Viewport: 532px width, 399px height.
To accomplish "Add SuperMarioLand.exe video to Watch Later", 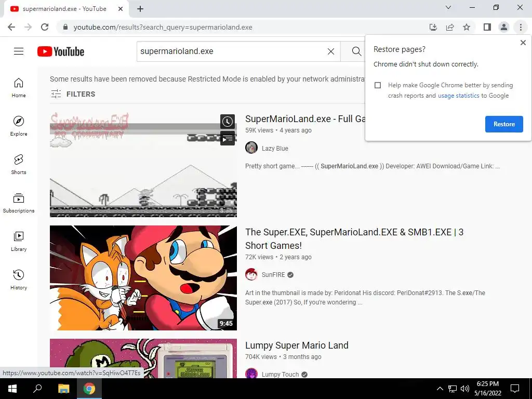I will coord(228,122).
